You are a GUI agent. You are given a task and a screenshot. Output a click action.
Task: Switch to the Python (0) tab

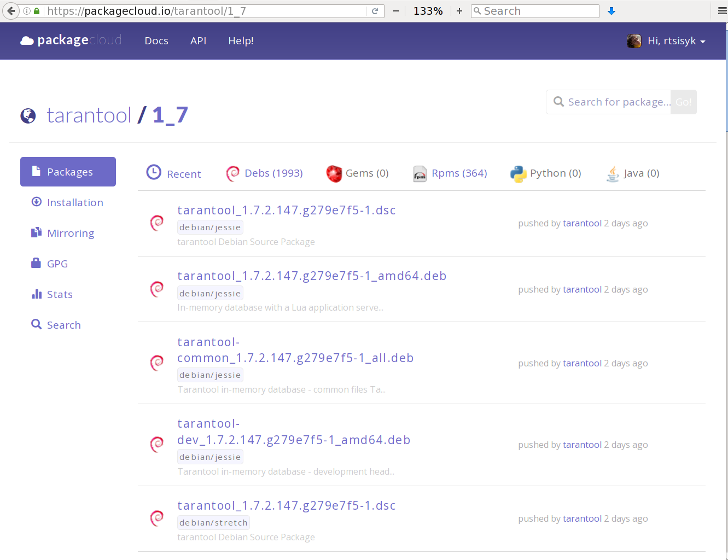tap(555, 173)
